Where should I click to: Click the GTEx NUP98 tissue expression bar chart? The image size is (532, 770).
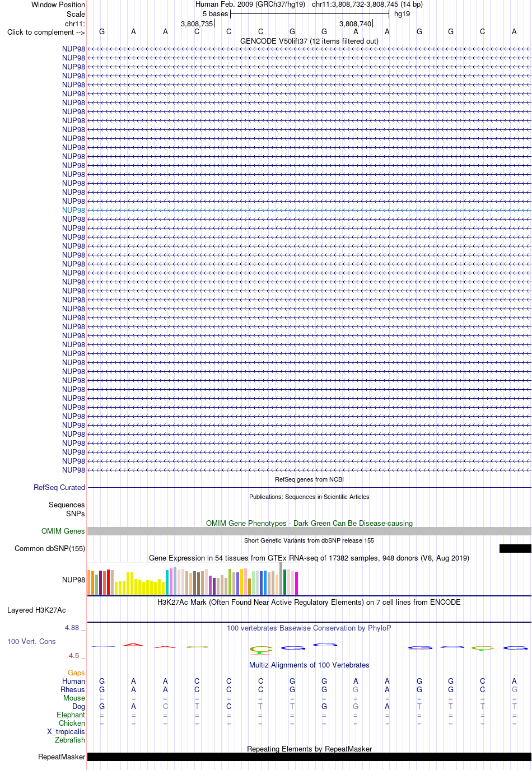[193, 578]
